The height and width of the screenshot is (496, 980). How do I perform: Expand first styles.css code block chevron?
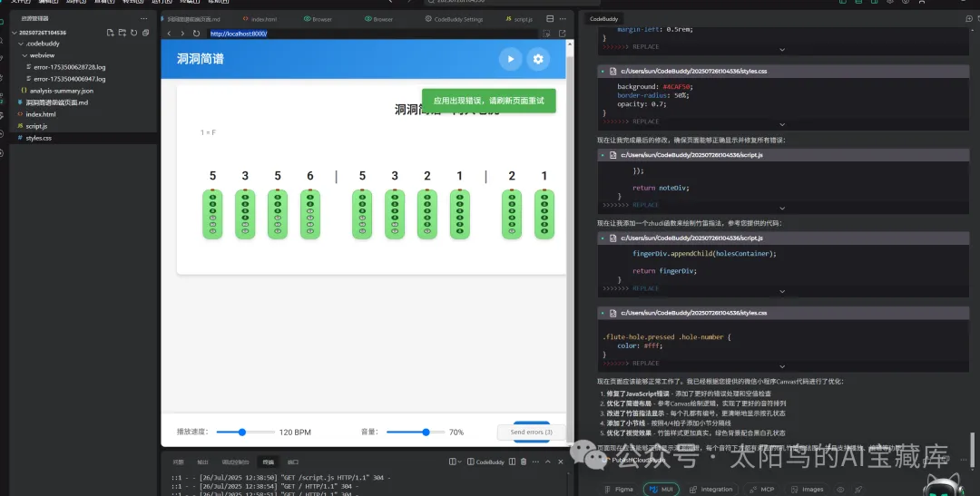[782, 49]
